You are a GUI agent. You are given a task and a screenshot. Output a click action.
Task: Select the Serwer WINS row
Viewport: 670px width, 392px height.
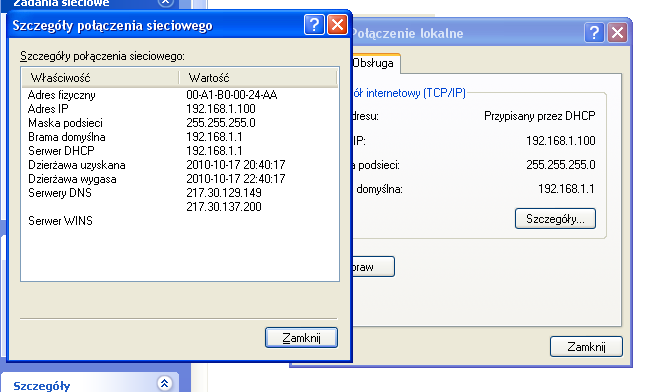180,221
